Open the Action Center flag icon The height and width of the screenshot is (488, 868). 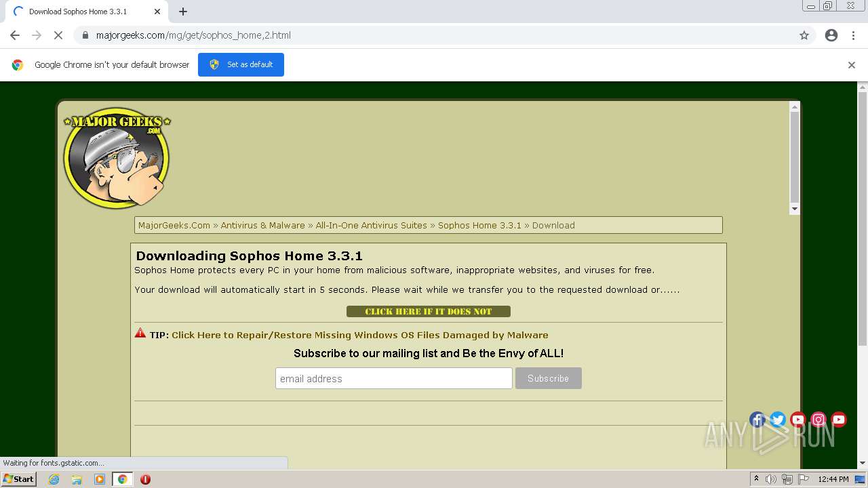tap(804, 479)
